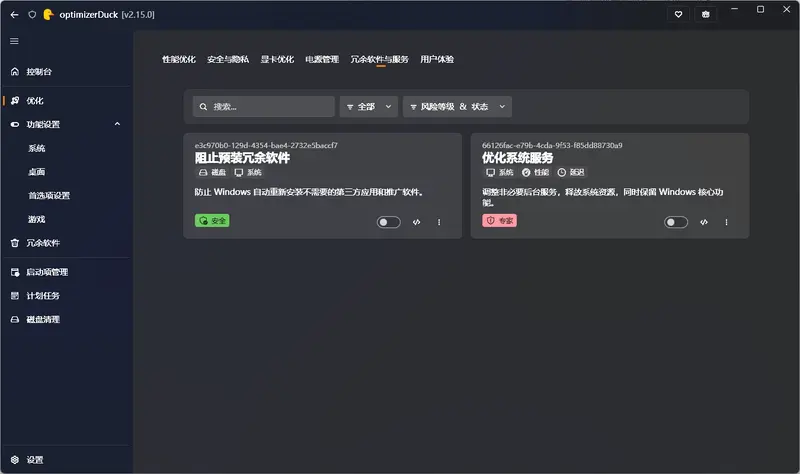This screenshot has width=800, height=474.
Task: Open 磁盘清理 in sidebar
Action: (66, 319)
